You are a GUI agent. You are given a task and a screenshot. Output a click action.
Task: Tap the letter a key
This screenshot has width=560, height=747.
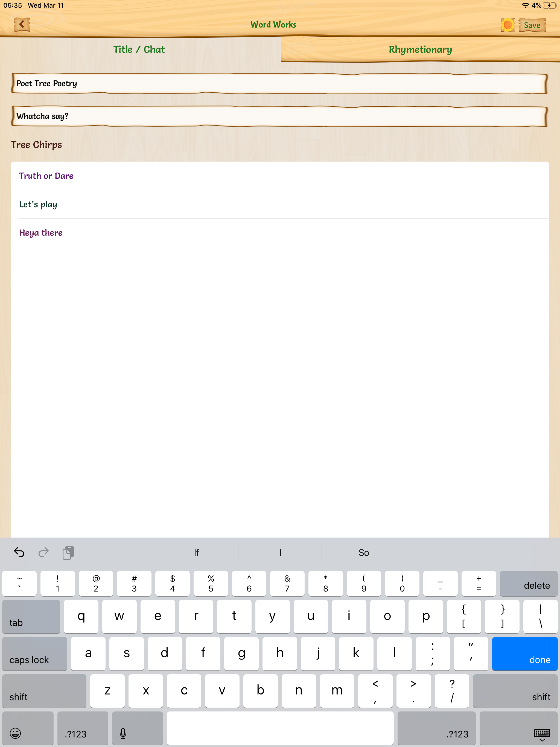coord(88,654)
